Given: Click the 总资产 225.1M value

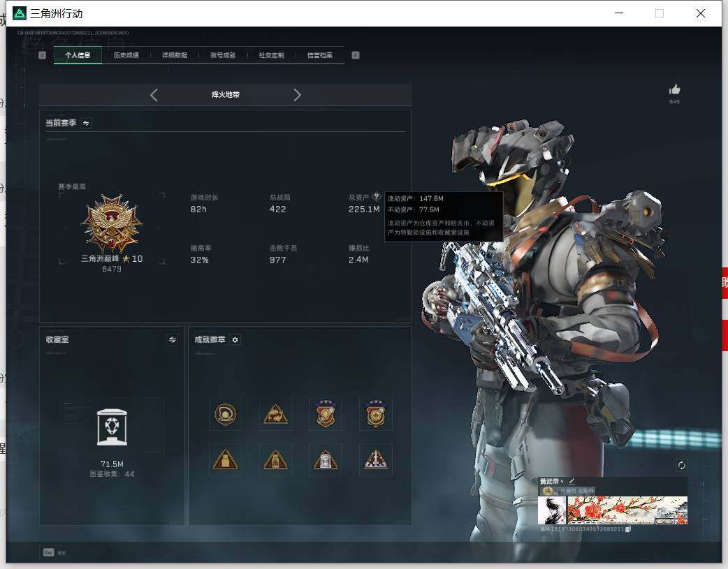Looking at the screenshot, I should pos(364,209).
